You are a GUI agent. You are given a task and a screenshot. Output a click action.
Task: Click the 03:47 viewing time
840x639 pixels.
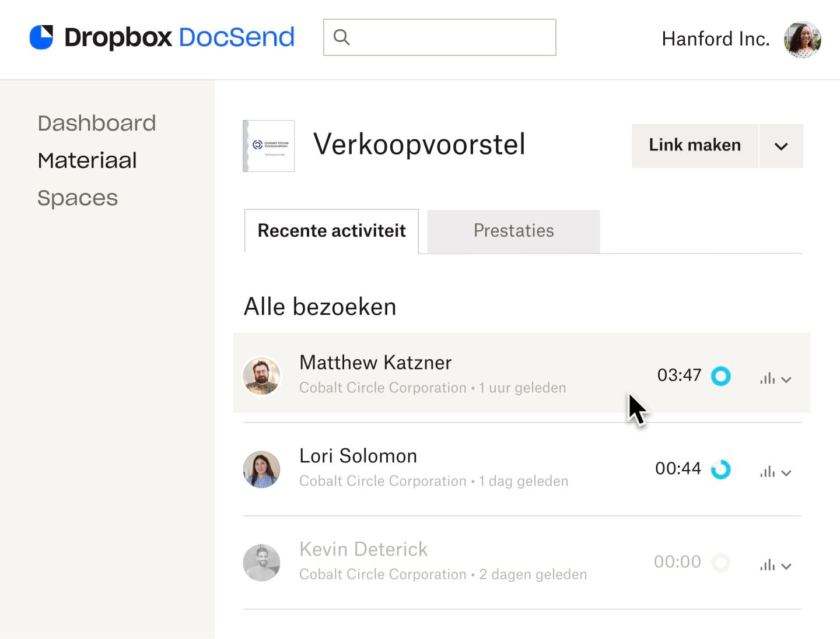[679, 375]
